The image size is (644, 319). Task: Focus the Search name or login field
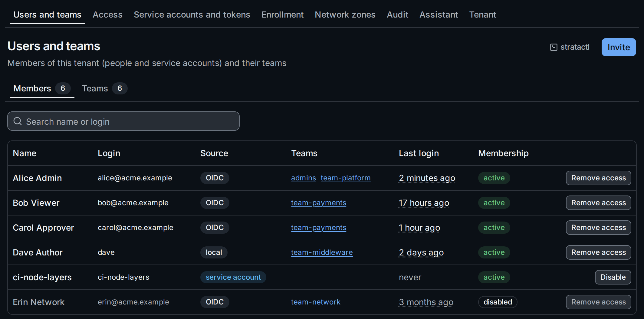[123, 121]
